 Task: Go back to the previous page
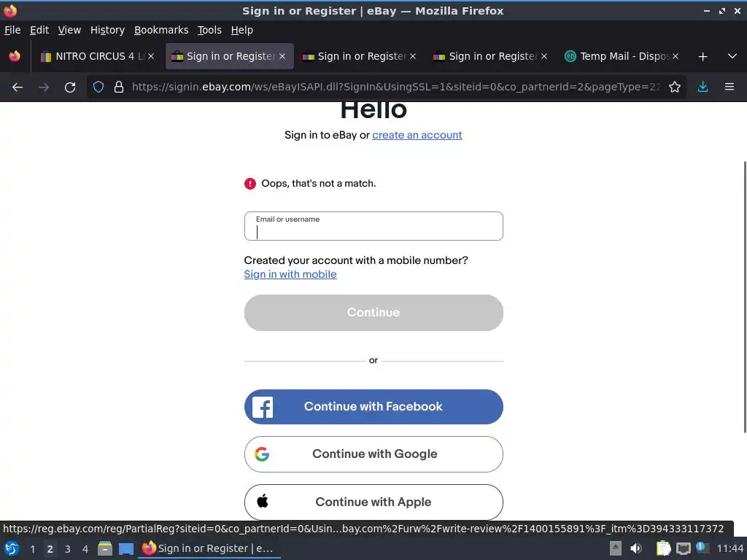[x=18, y=87]
